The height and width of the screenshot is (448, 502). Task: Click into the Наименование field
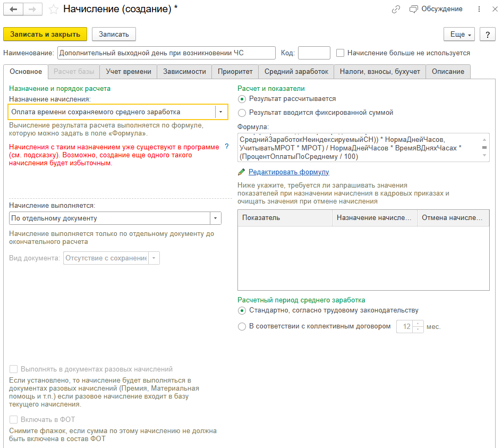coord(166,53)
